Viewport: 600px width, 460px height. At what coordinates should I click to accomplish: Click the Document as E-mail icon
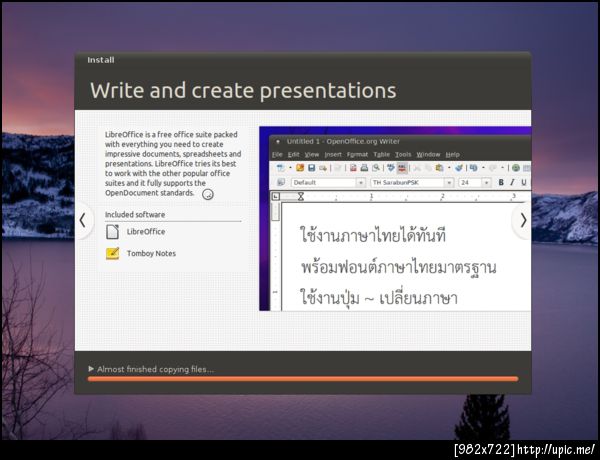pyautogui.click(x=323, y=168)
